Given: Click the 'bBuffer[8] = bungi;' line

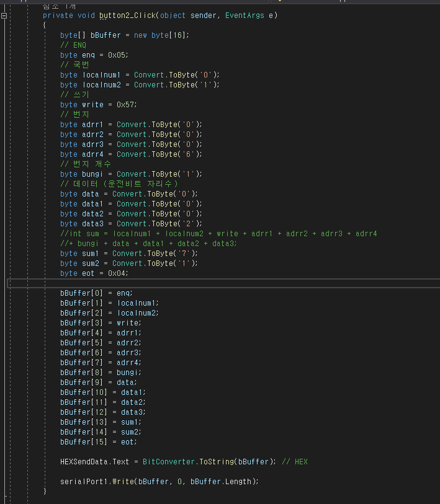Looking at the screenshot, I should click(101, 373).
